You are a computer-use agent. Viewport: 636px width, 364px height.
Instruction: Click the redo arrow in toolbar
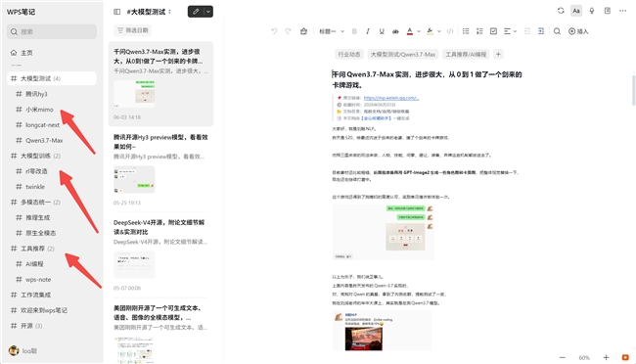pos(288,31)
